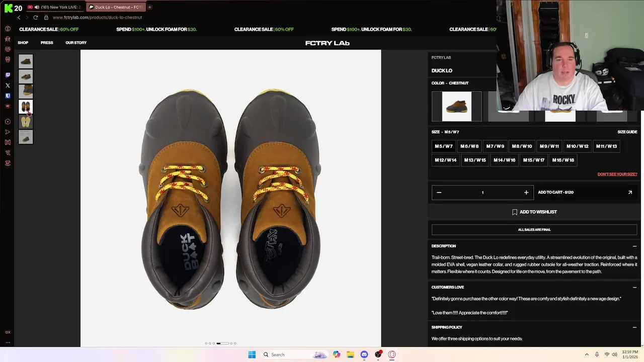Click the OBS taskbar icon with red badge
The width and height of the screenshot is (644, 362).
[x=378, y=354]
